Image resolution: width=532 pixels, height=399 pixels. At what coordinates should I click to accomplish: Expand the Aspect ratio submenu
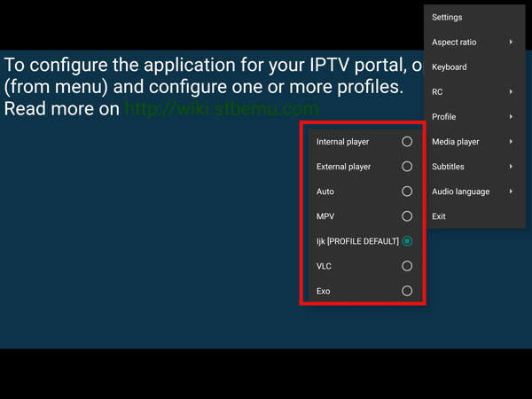click(x=454, y=43)
